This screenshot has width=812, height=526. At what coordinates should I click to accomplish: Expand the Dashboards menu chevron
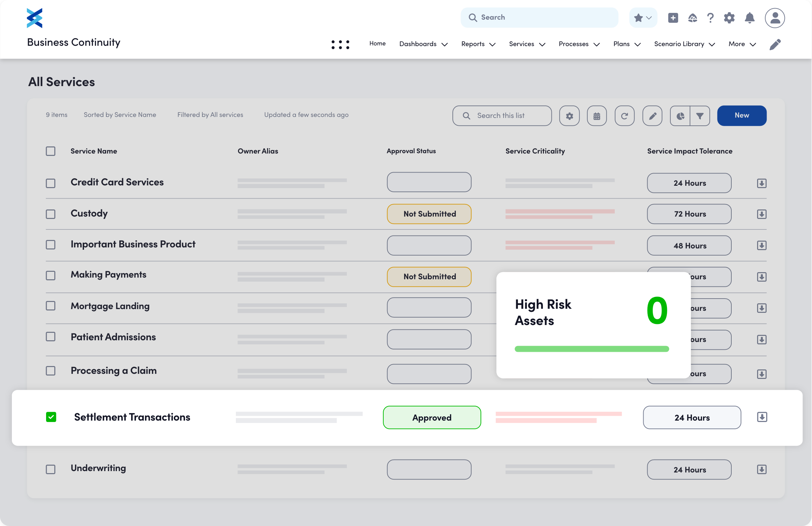tap(444, 45)
